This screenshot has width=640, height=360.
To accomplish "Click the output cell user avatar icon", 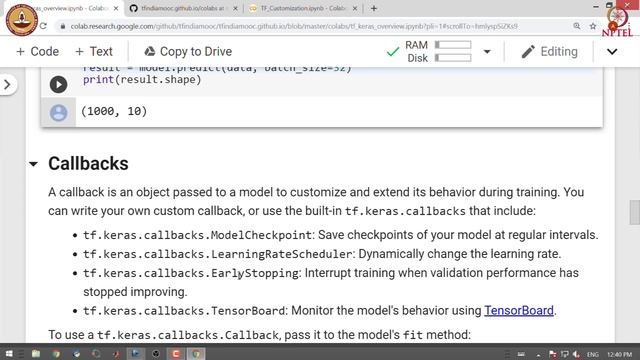I will pos(58,113).
